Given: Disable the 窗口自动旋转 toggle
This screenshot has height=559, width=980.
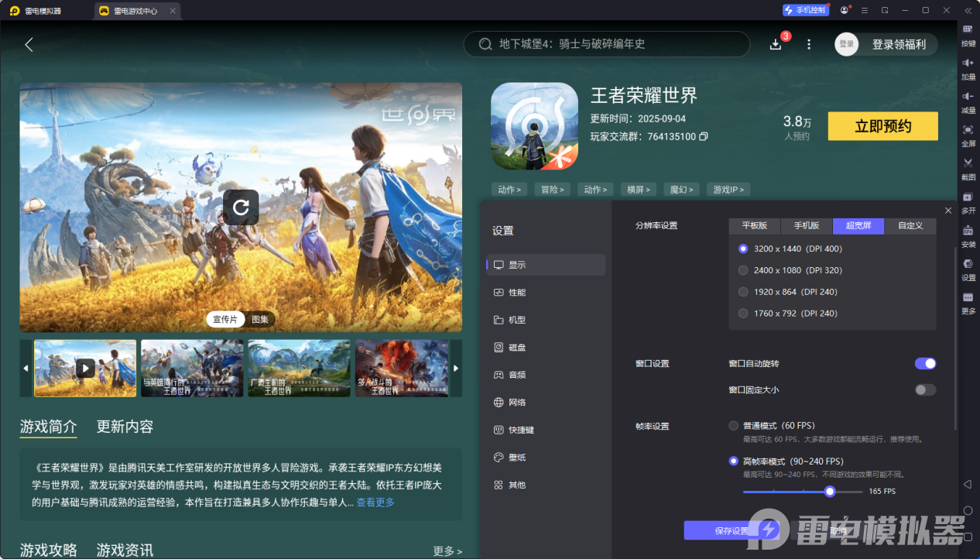Looking at the screenshot, I should tap(925, 362).
